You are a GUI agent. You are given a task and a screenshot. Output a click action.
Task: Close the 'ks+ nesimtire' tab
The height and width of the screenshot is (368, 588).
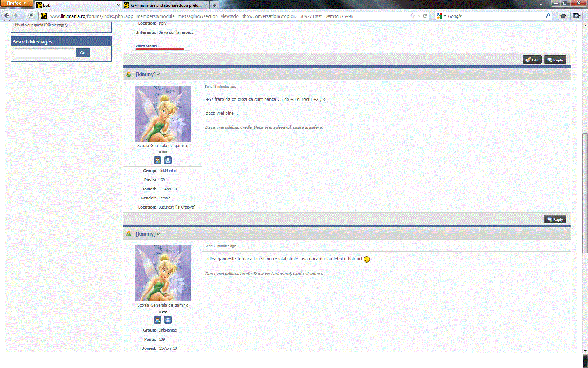206,5
